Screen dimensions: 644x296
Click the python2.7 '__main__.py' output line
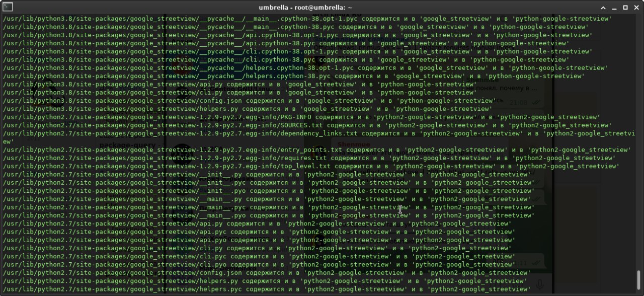click(266, 199)
